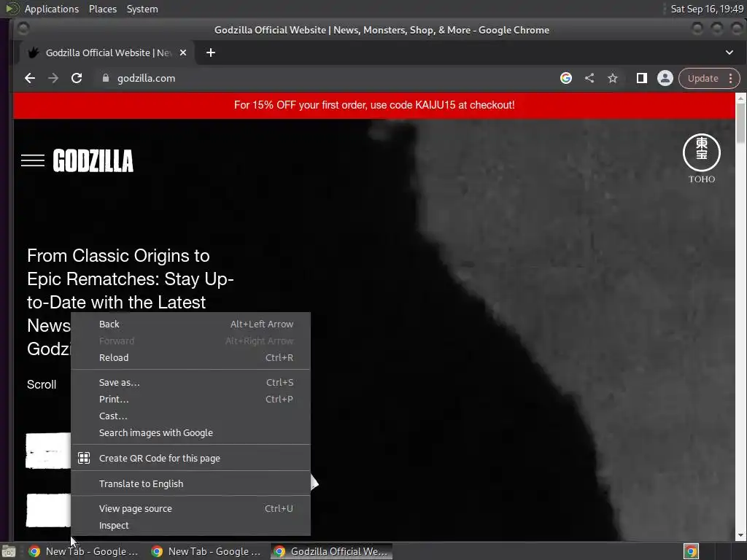Select View page source
This screenshot has height=560, width=747.
[x=190, y=508]
